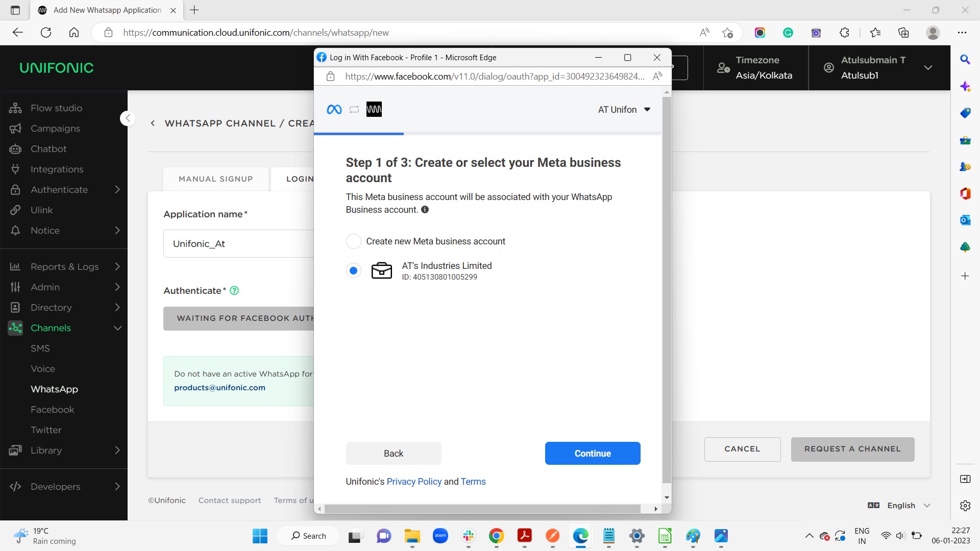Open the English language selector
The width and height of the screenshot is (980, 551).
(901, 506)
